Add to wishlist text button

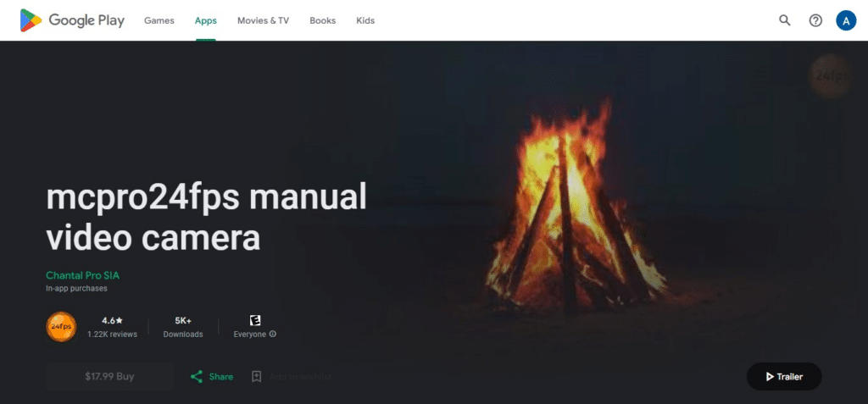point(300,377)
